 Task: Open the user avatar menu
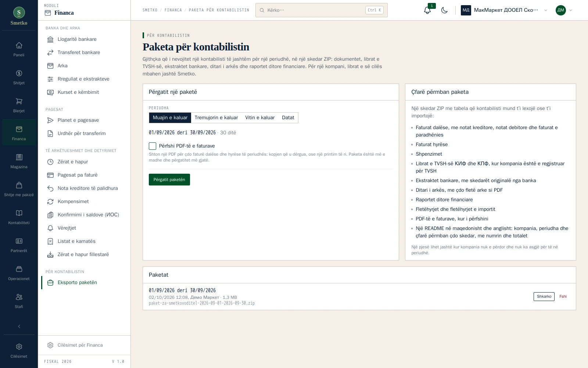[564, 10]
